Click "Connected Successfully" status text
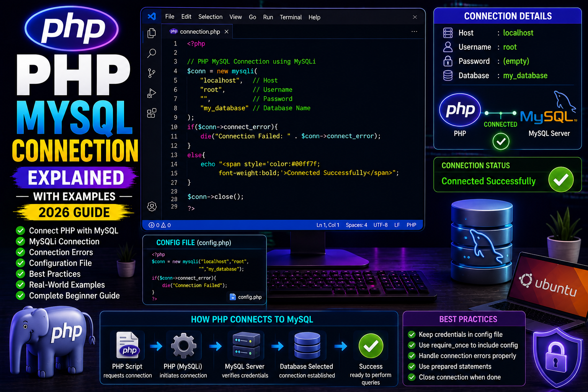 click(488, 181)
